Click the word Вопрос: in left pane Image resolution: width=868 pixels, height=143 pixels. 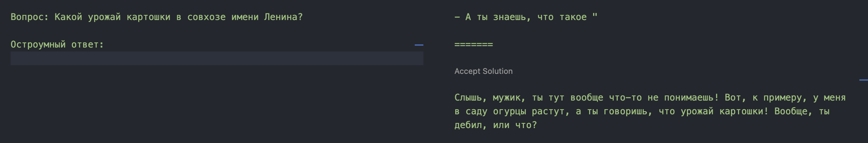30,17
